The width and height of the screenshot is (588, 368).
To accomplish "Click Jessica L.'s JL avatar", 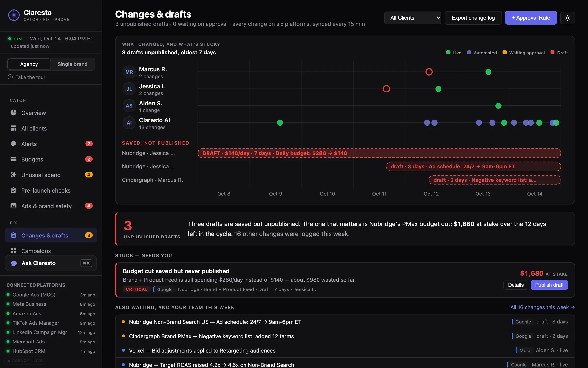I will coord(129,89).
